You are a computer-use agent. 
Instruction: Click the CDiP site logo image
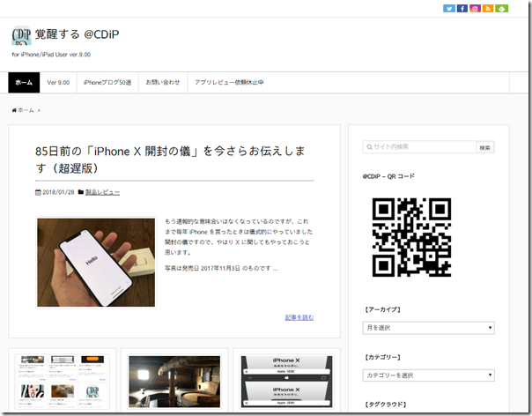[21, 35]
